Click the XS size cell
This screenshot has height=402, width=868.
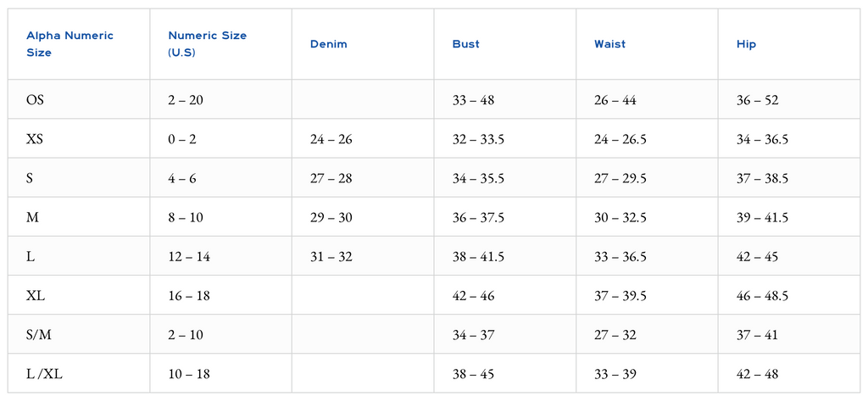[x=35, y=139]
